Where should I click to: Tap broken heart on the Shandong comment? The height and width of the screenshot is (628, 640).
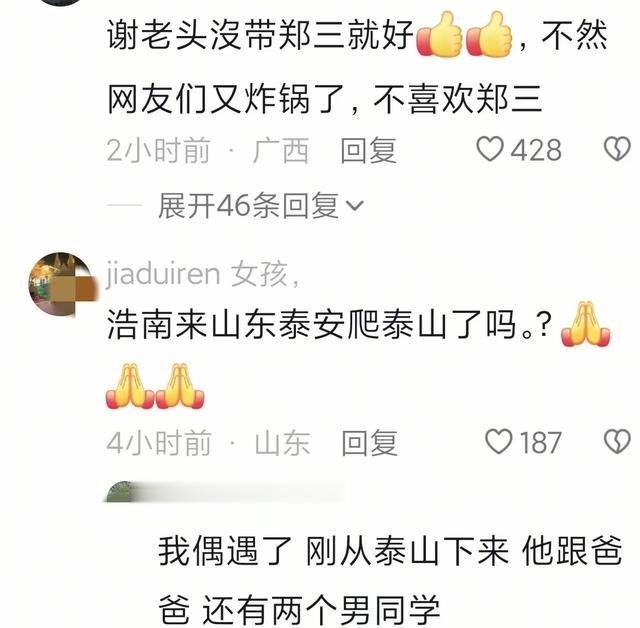pyautogui.click(x=617, y=442)
